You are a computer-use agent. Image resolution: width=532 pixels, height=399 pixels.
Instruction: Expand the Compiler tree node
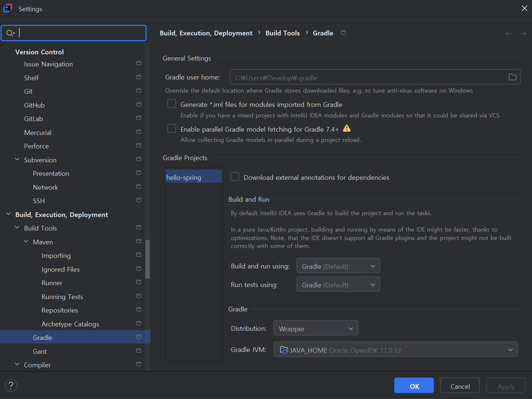click(x=17, y=364)
